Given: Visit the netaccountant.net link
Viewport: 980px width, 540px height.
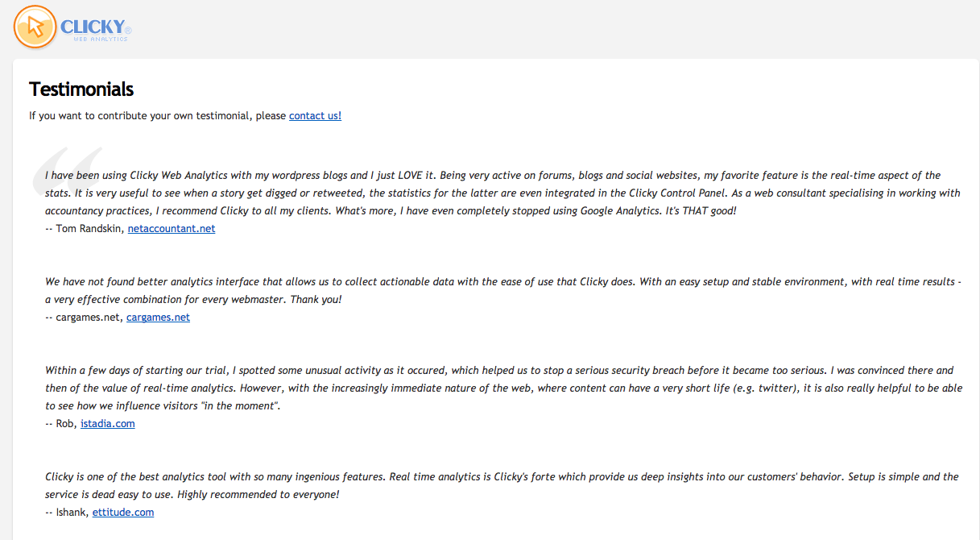Looking at the screenshot, I should tap(172, 228).
